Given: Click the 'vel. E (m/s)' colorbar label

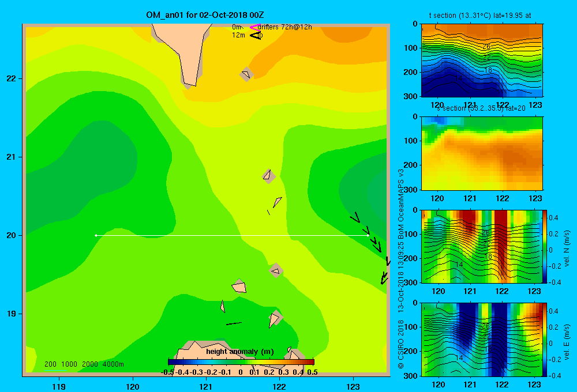Looking at the screenshot, I should click(x=567, y=341).
